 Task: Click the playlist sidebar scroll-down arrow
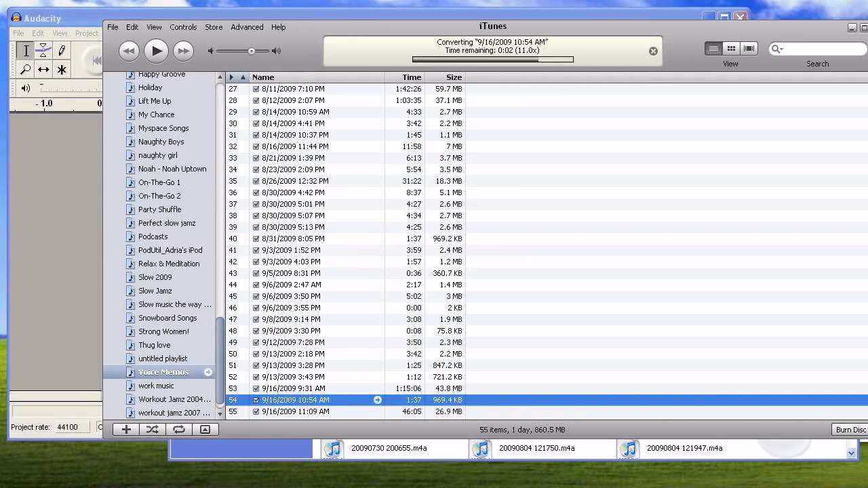pyautogui.click(x=220, y=413)
